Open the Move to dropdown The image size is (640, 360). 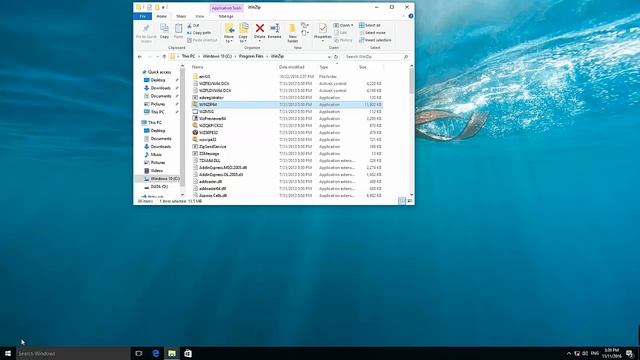pos(229,33)
